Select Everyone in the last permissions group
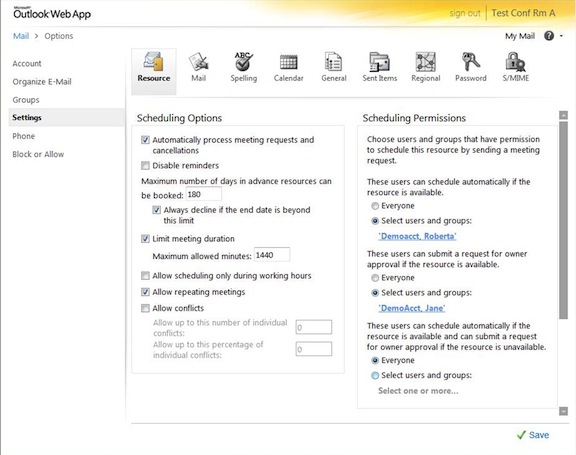Viewport: 576px width, 455px height. tap(375, 361)
